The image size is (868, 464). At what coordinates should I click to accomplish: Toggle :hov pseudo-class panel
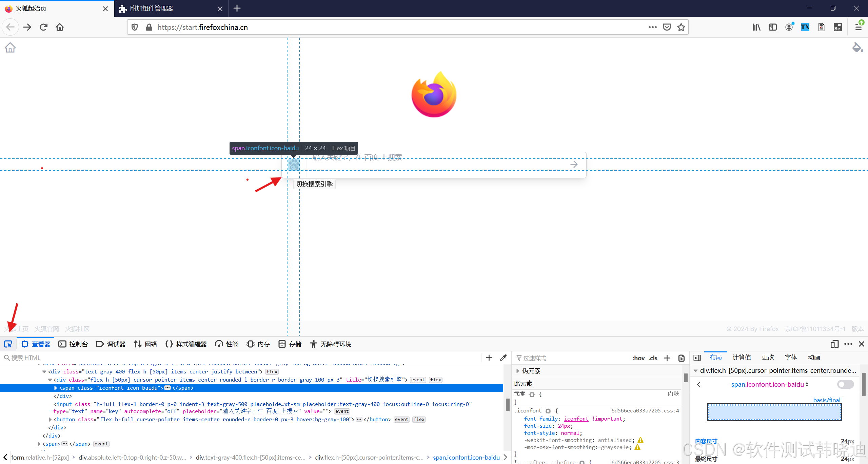(x=638, y=358)
